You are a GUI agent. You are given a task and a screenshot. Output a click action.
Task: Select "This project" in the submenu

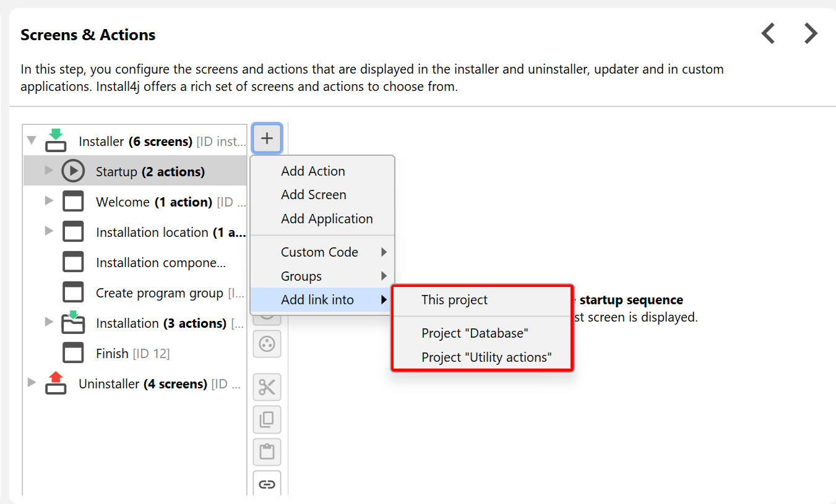(x=455, y=300)
